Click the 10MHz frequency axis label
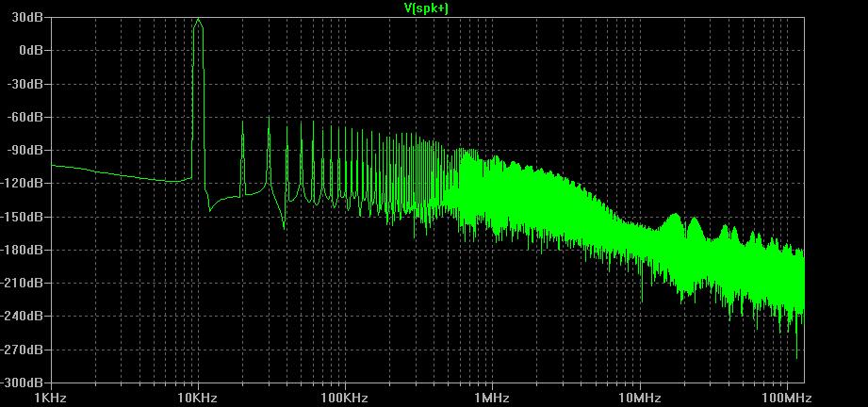This screenshot has width=868, height=407. tap(640, 399)
